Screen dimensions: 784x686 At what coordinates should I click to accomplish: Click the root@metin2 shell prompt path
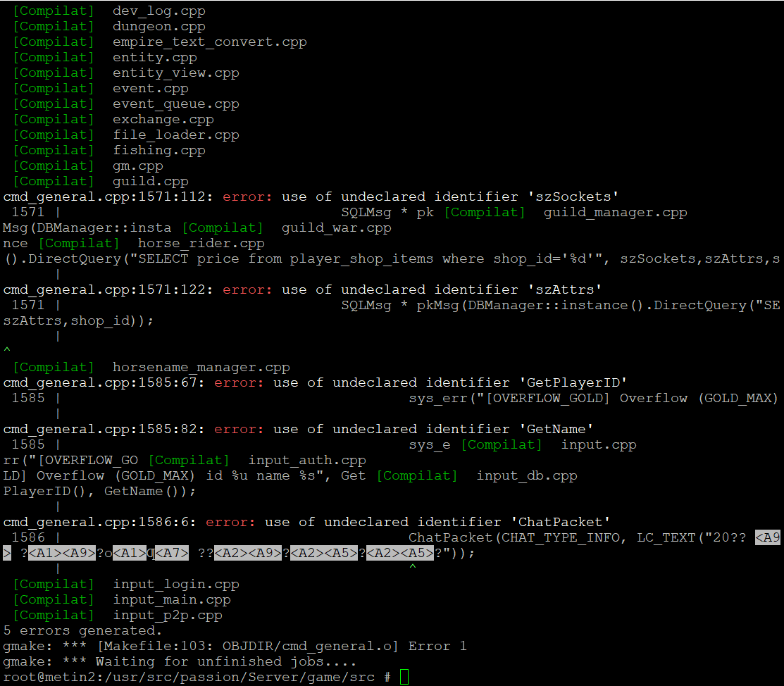tap(189, 678)
